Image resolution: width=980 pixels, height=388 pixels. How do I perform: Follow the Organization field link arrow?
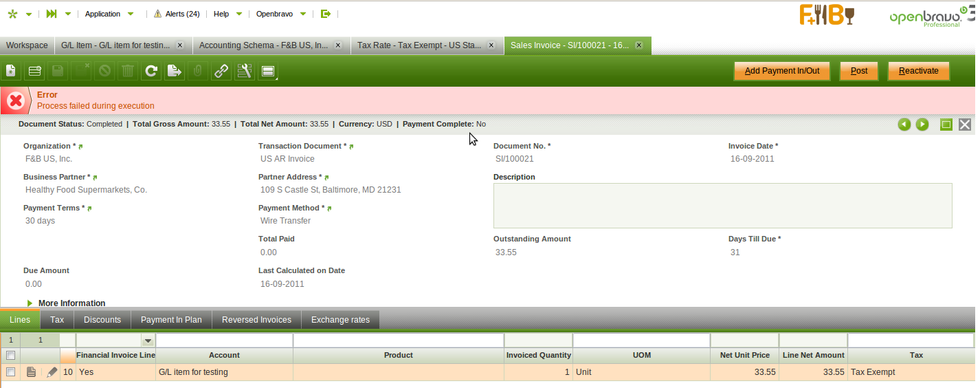click(80, 147)
